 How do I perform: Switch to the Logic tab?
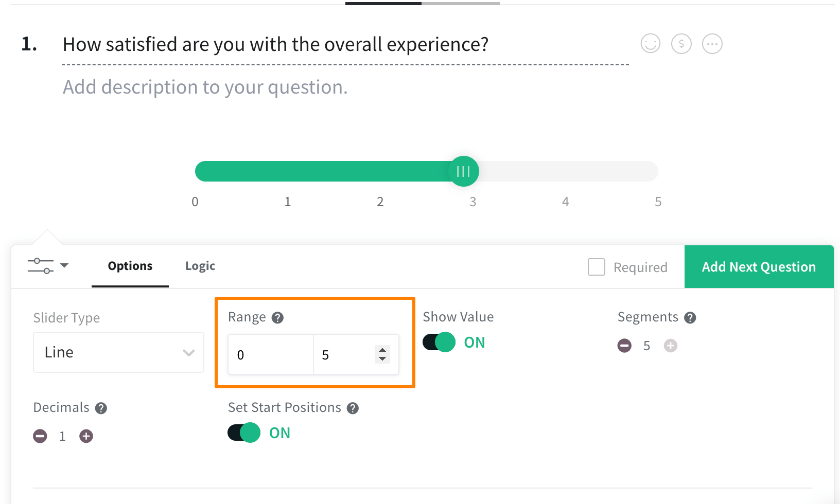pyautogui.click(x=200, y=266)
